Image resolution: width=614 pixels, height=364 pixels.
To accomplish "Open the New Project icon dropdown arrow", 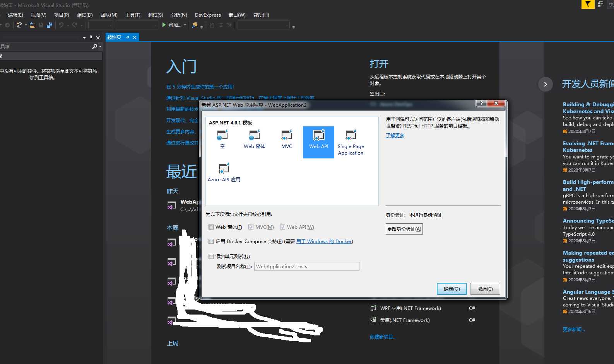I will click(26, 25).
